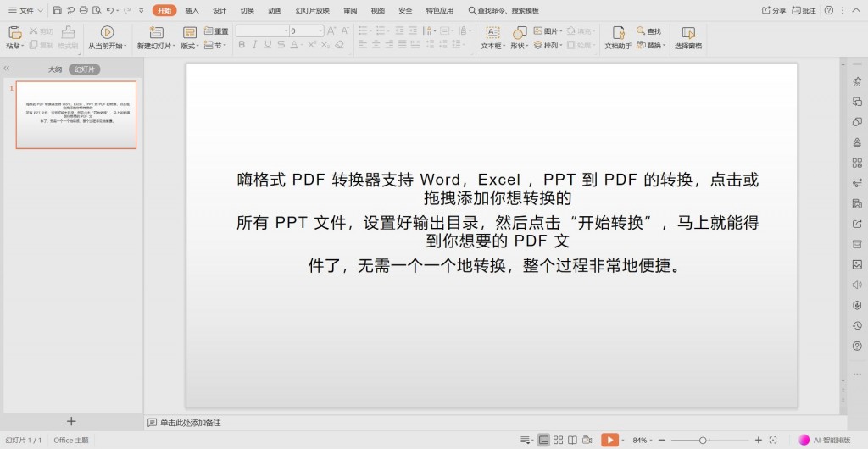Select slide 1 thumbnail
868x449 pixels.
[75, 115]
